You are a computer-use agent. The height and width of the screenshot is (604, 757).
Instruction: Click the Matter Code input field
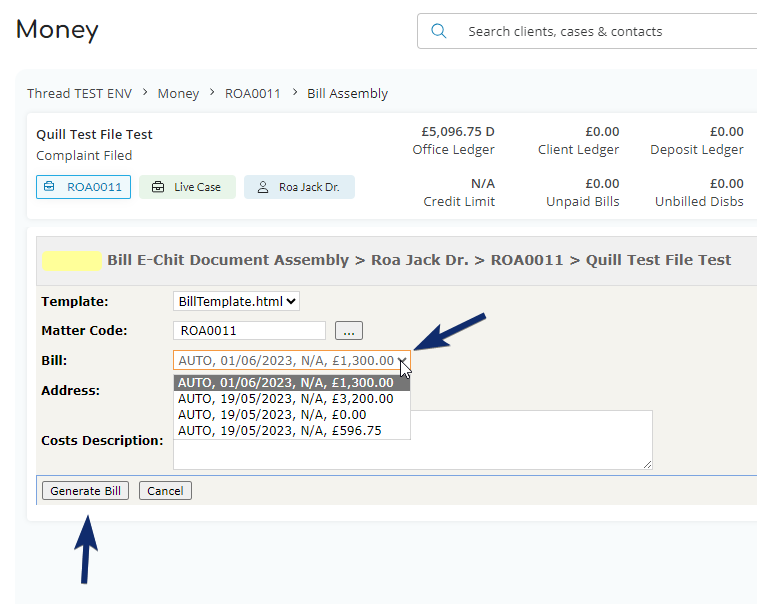[x=250, y=331]
